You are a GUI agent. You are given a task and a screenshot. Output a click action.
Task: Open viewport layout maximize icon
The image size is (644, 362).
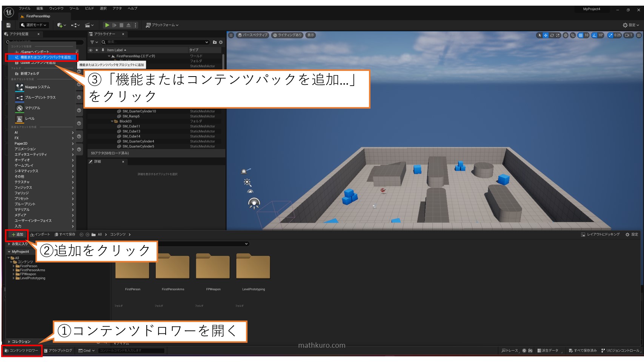pyautogui.click(x=639, y=35)
